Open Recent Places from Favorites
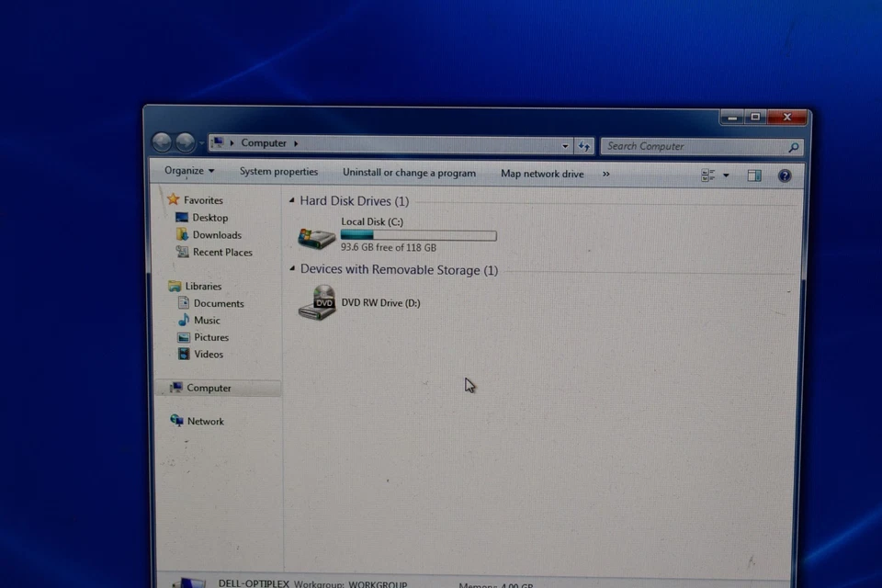 (222, 252)
